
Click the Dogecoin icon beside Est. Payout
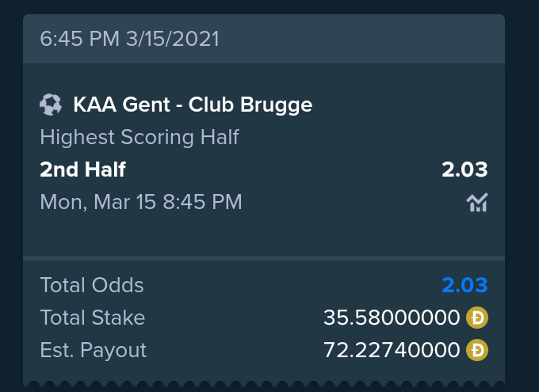coord(477,350)
